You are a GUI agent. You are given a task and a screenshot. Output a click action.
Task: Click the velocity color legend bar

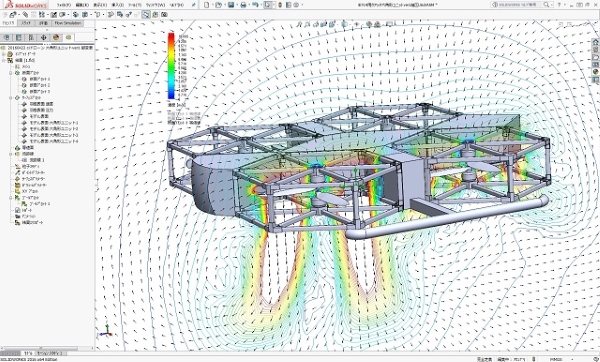(171, 66)
